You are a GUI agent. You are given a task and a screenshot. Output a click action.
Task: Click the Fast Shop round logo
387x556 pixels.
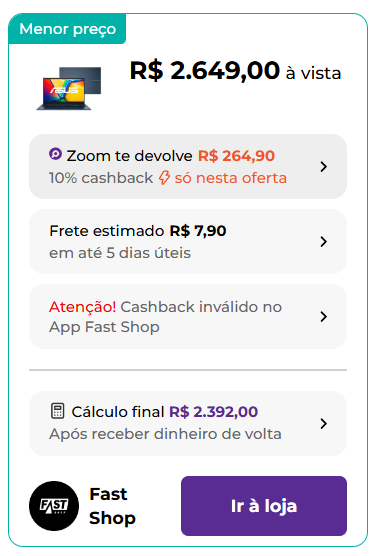tap(54, 506)
